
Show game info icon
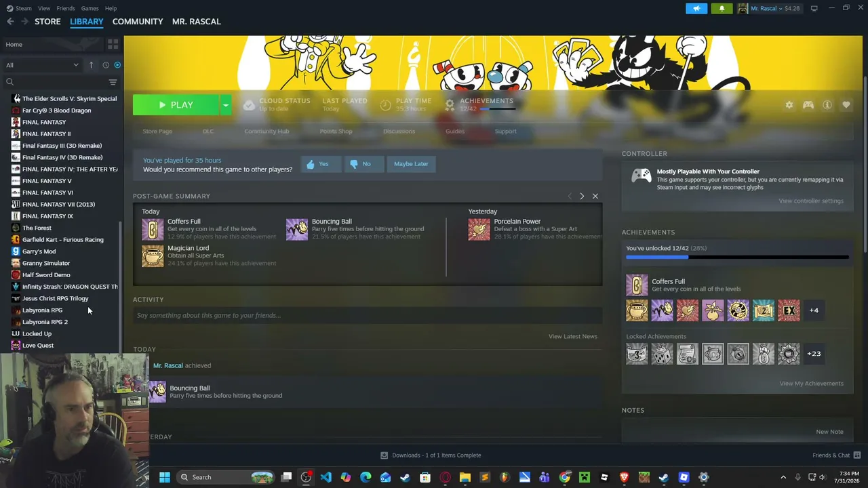pyautogui.click(x=827, y=105)
